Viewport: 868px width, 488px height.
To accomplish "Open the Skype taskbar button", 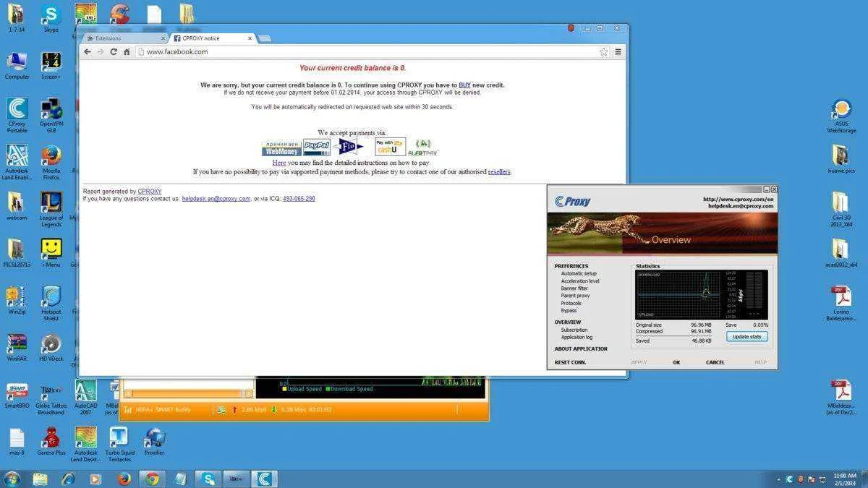I will pyautogui.click(x=208, y=479).
